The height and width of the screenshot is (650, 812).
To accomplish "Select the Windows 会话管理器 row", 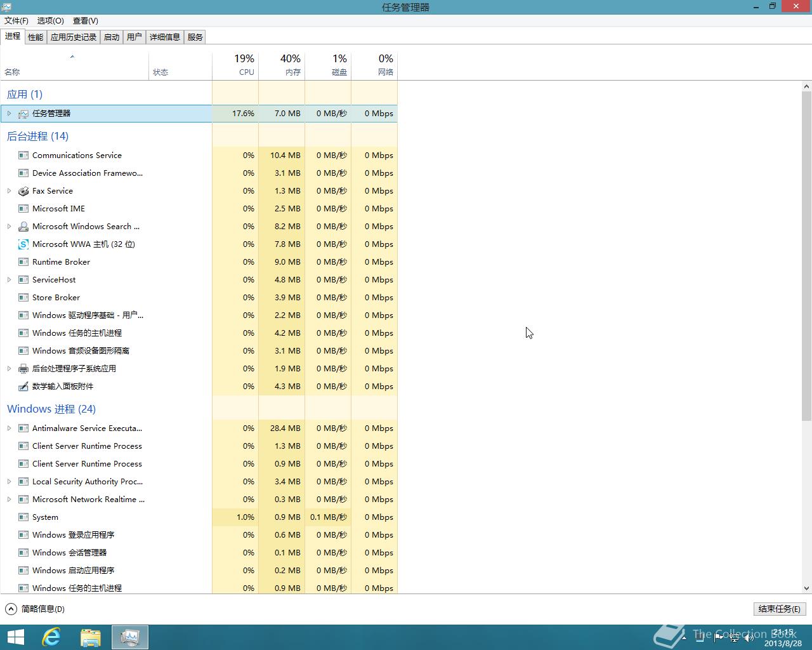I will pos(199,553).
